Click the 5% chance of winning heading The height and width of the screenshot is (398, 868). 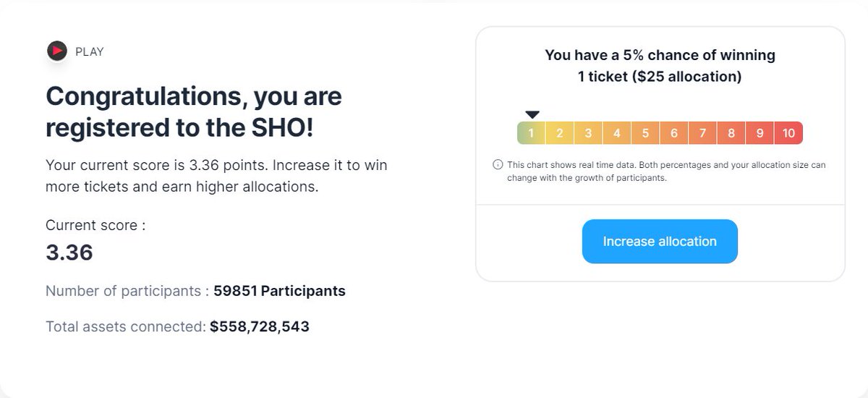point(660,65)
